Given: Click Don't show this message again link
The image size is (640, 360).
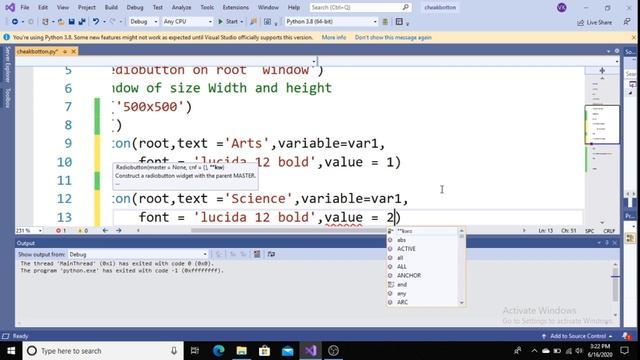Looking at the screenshot, I should pos(393,37).
